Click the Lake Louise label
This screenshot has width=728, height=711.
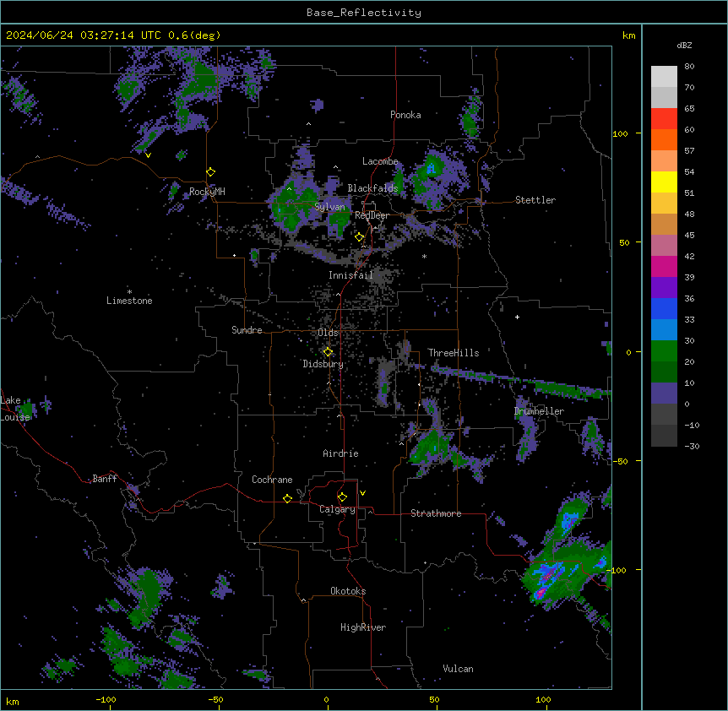pos(15,409)
